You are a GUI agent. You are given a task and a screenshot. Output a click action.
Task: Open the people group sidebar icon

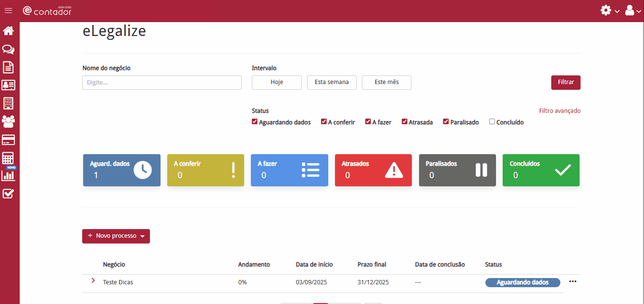pyautogui.click(x=8, y=122)
